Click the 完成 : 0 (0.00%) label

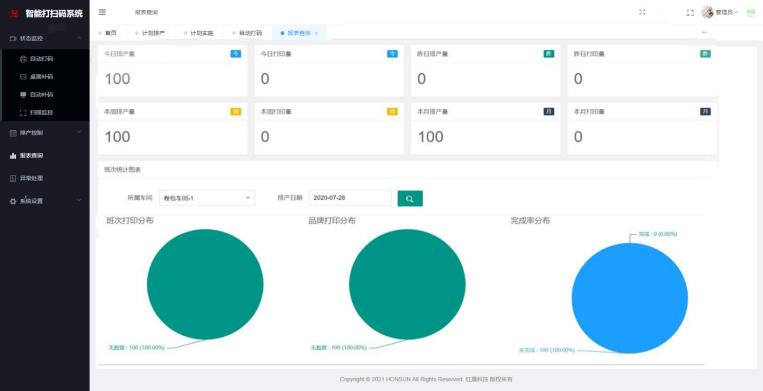[x=657, y=234]
